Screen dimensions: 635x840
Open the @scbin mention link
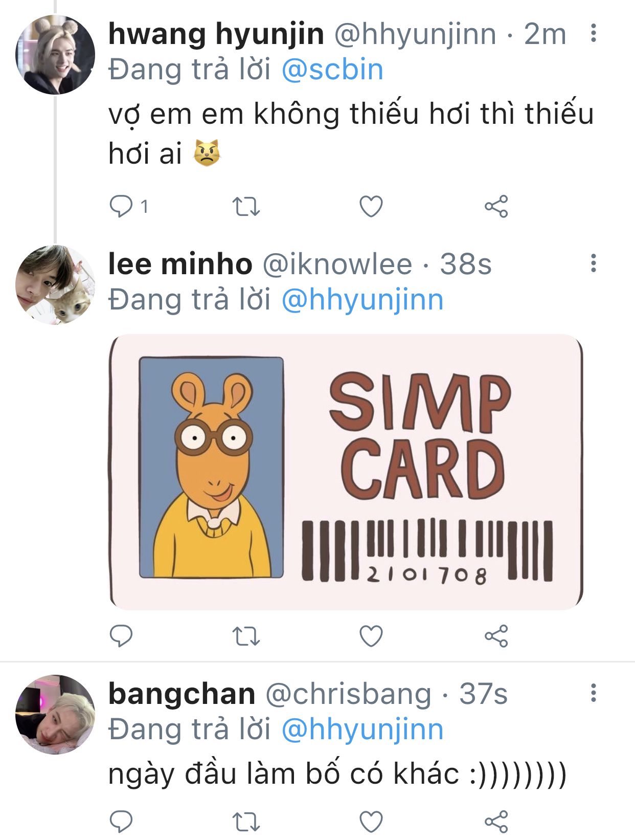[x=332, y=70]
